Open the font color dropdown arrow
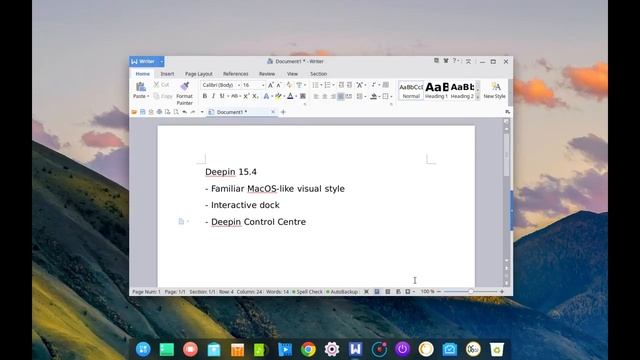This screenshot has width=640, height=360. coord(296,96)
